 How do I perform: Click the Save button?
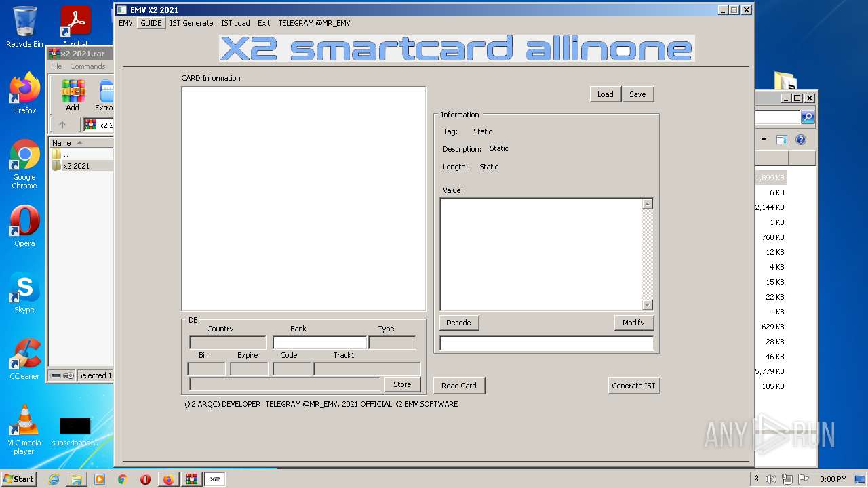(x=637, y=94)
